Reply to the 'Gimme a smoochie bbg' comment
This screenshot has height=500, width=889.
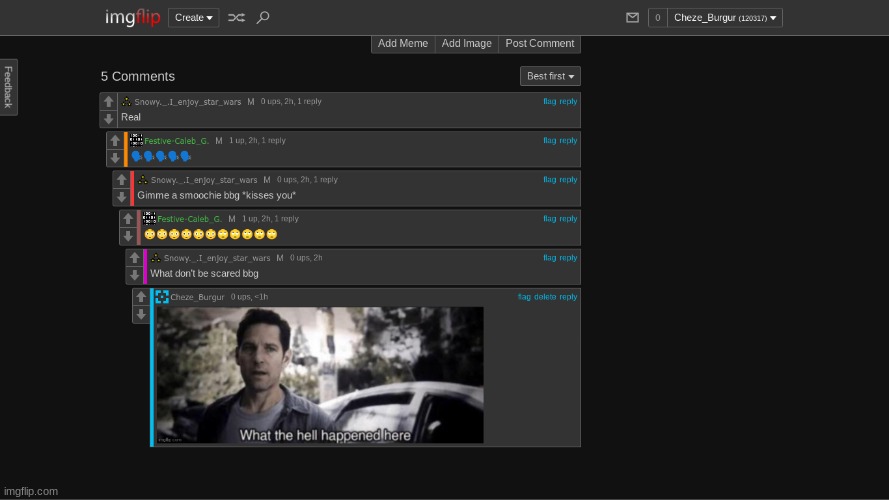point(568,180)
